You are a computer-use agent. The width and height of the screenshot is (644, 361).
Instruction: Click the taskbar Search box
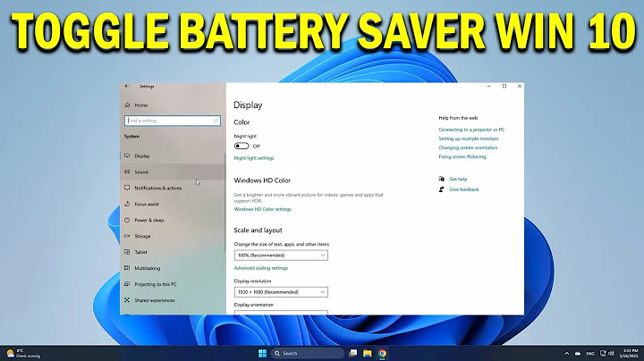307,353
